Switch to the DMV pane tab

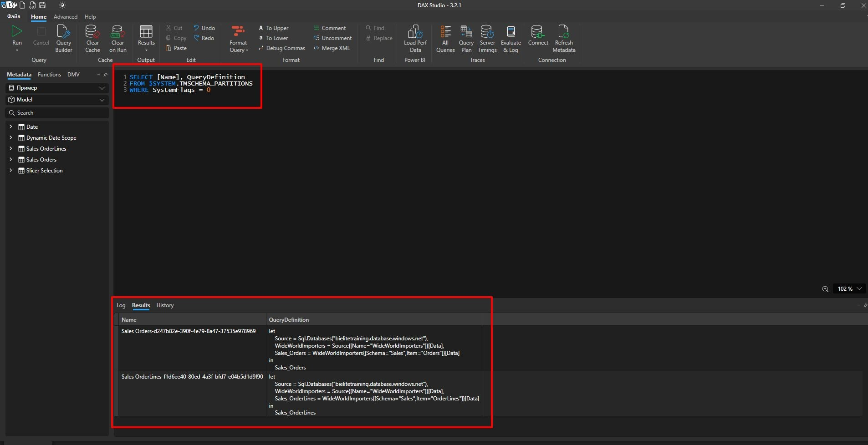(x=73, y=75)
